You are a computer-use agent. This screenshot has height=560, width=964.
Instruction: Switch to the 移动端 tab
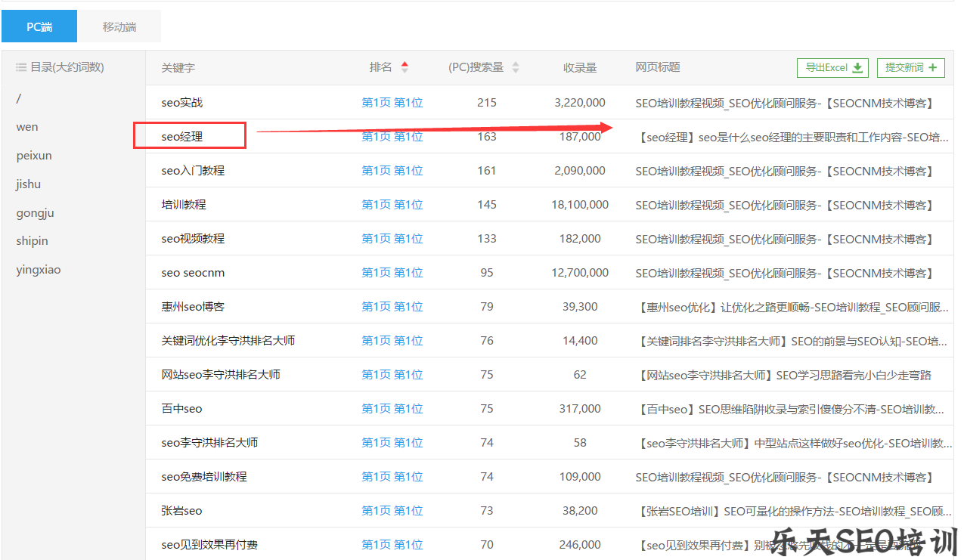tap(119, 26)
